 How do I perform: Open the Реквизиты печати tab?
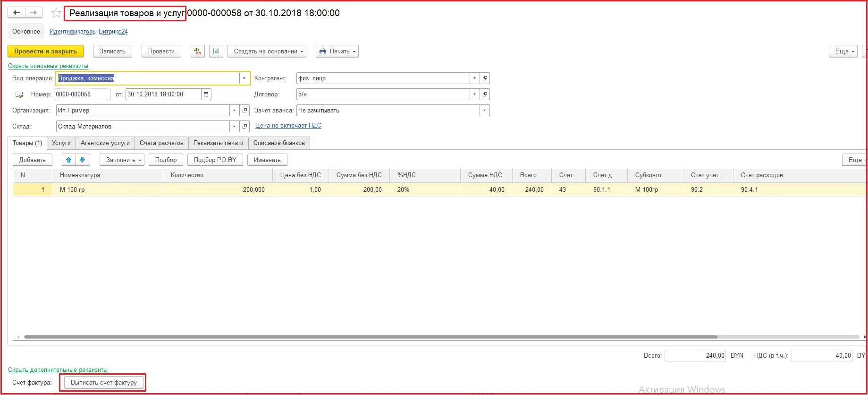pos(219,143)
